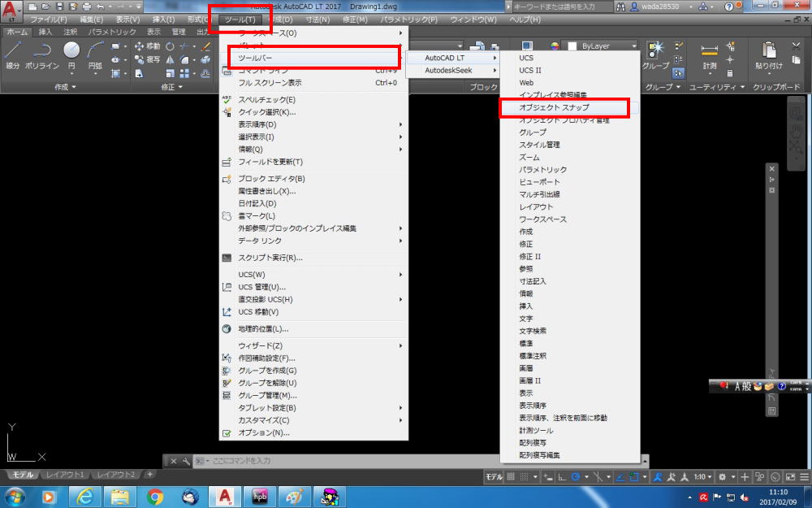
Task: Open the ファイル(F) menu
Action: [49, 20]
